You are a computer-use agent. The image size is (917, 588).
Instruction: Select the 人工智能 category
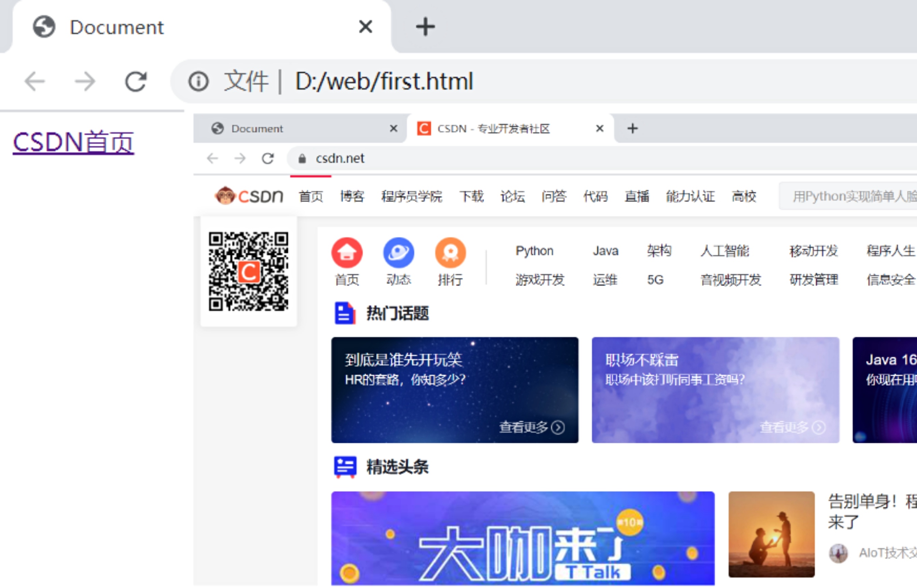[725, 251]
